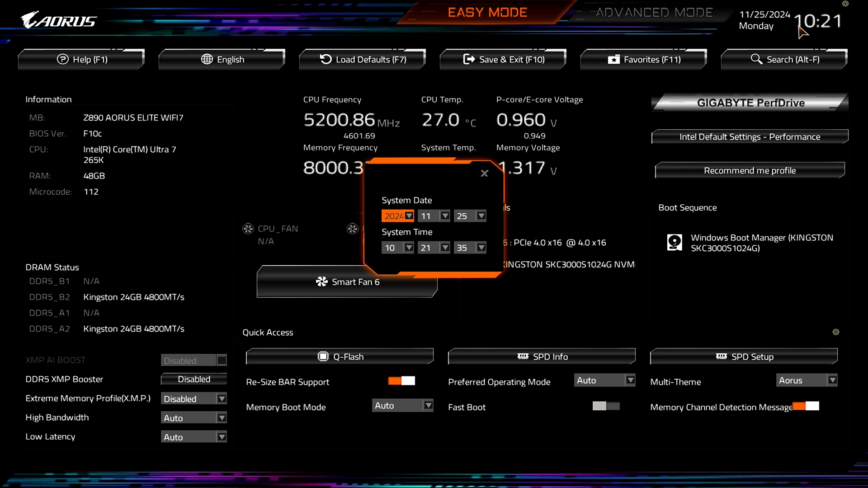Switch to Advanced Mode
Screen dimensions: 868x488
tap(653, 12)
